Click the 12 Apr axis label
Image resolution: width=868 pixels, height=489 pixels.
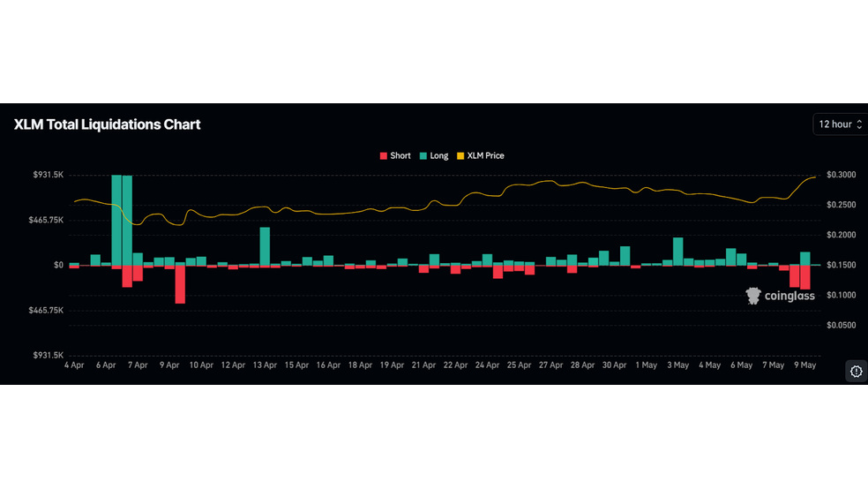(x=233, y=365)
